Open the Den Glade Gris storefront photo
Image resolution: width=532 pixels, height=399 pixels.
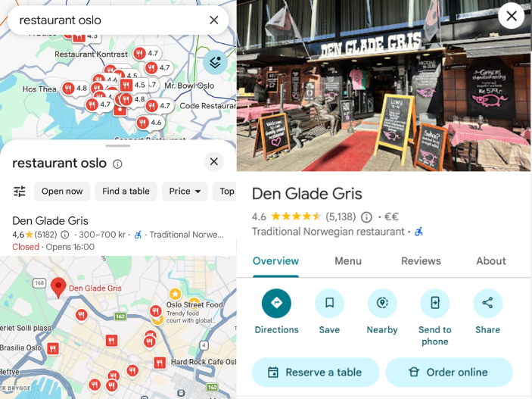point(384,86)
